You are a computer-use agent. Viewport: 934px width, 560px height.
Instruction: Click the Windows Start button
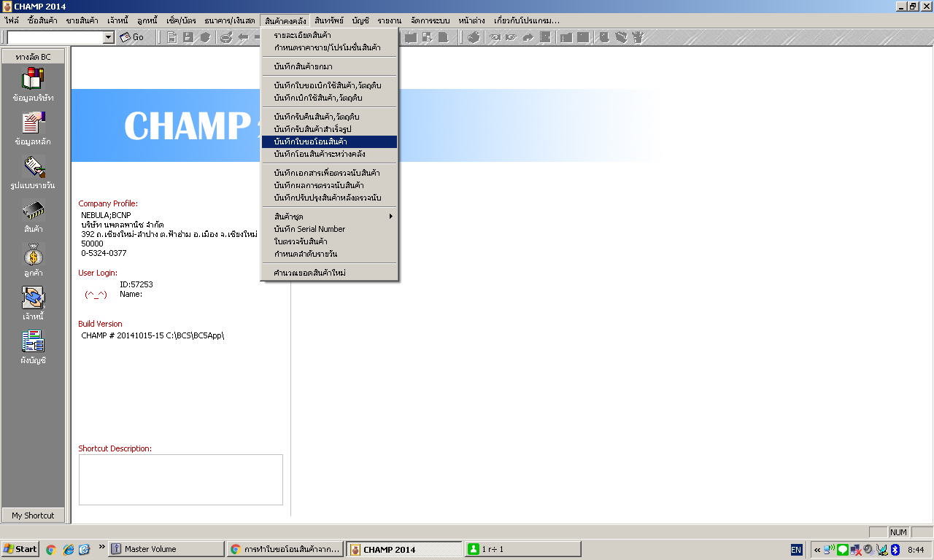tap(20, 549)
